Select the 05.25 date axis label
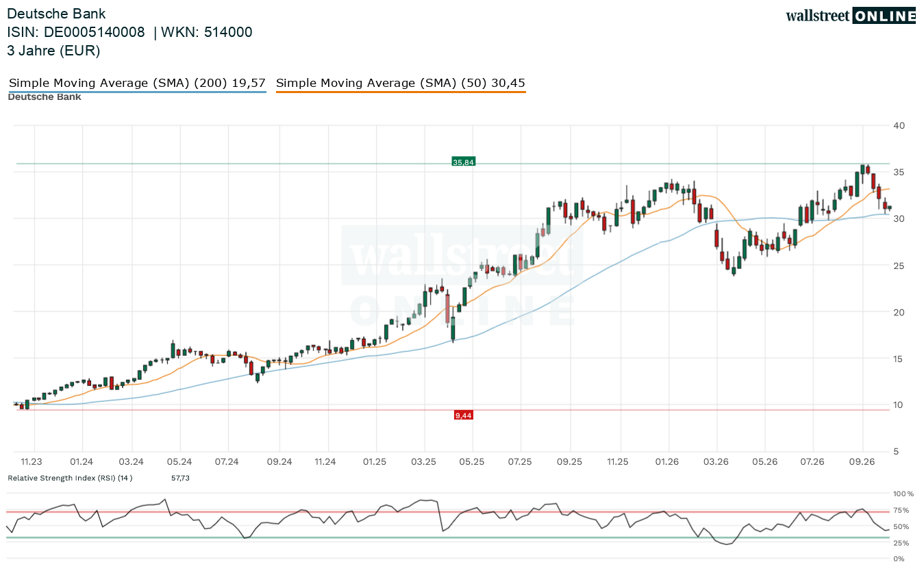 (x=472, y=462)
